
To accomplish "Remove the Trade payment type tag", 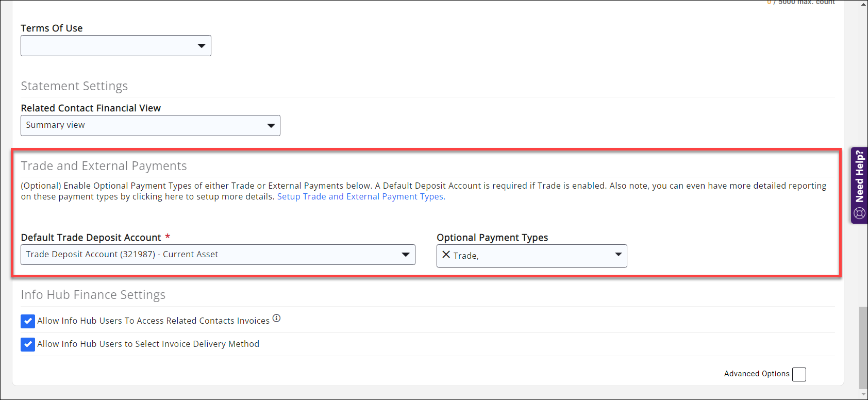I will (446, 255).
